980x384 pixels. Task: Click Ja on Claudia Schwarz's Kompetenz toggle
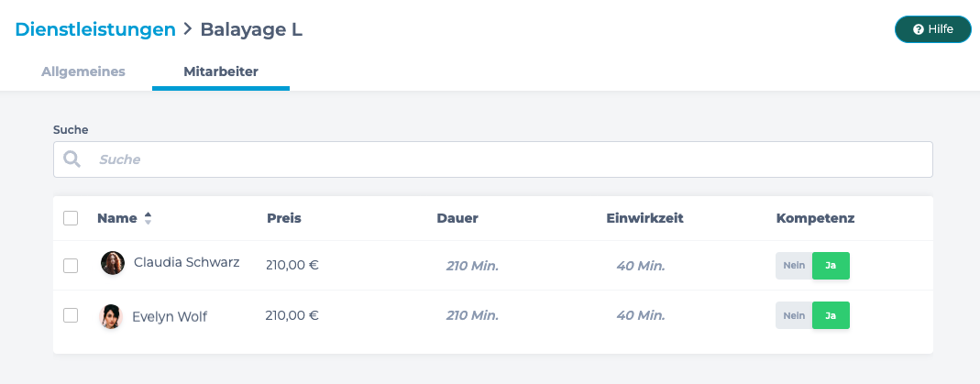[831, 266]
